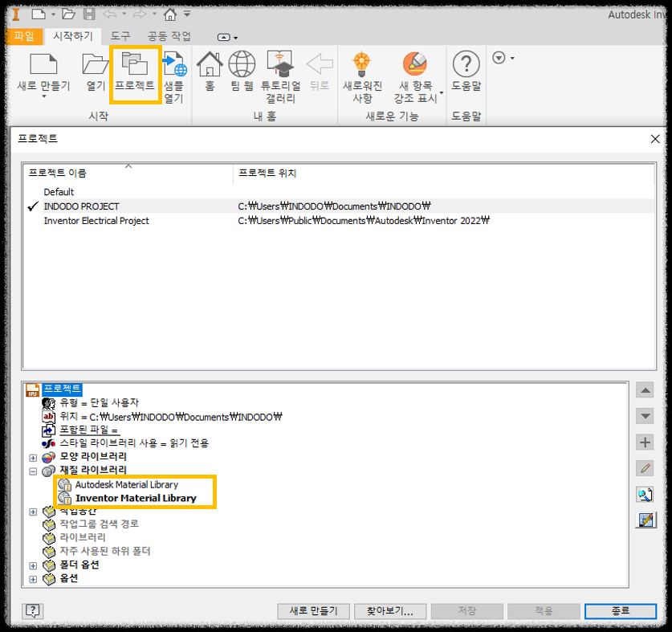
Task: Click the INDODO project location path cell
Action: [x=334, y=206]
